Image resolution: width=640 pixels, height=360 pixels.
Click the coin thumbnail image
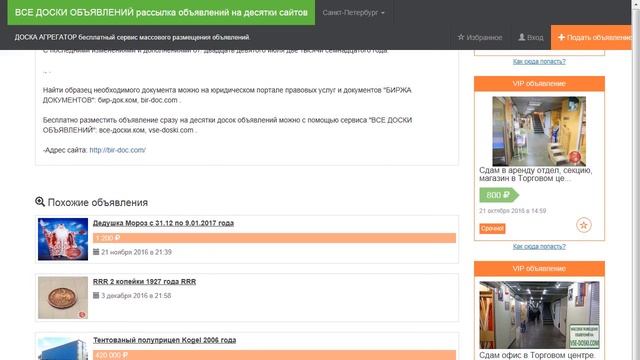click(63, 298)
